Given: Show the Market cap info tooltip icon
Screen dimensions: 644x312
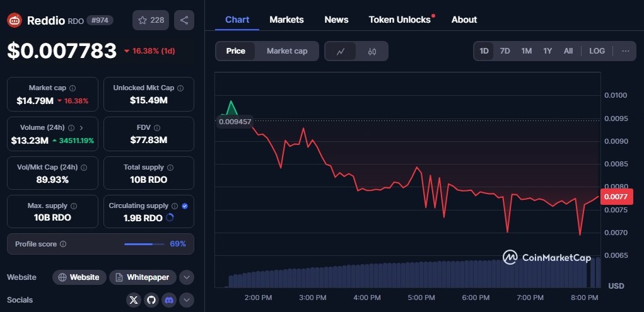Looking at the screenshot, I should pos(73,88).
